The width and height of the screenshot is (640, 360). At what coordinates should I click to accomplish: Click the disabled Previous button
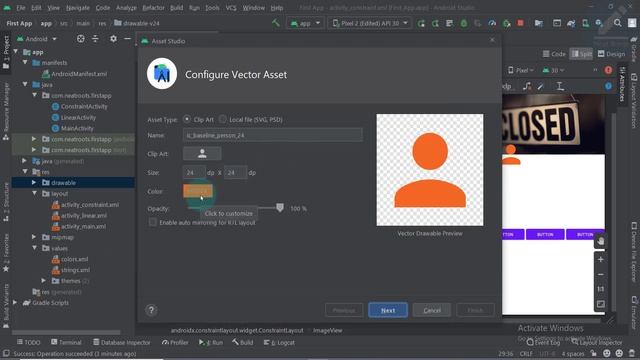[x=344, y=310]
